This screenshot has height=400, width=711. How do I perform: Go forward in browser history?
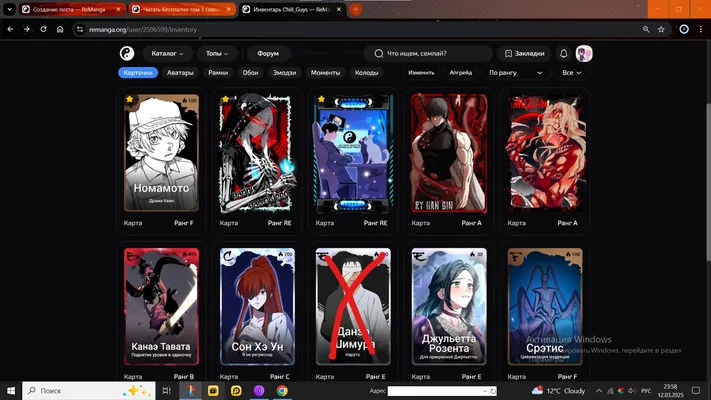(x=26, y=29)
